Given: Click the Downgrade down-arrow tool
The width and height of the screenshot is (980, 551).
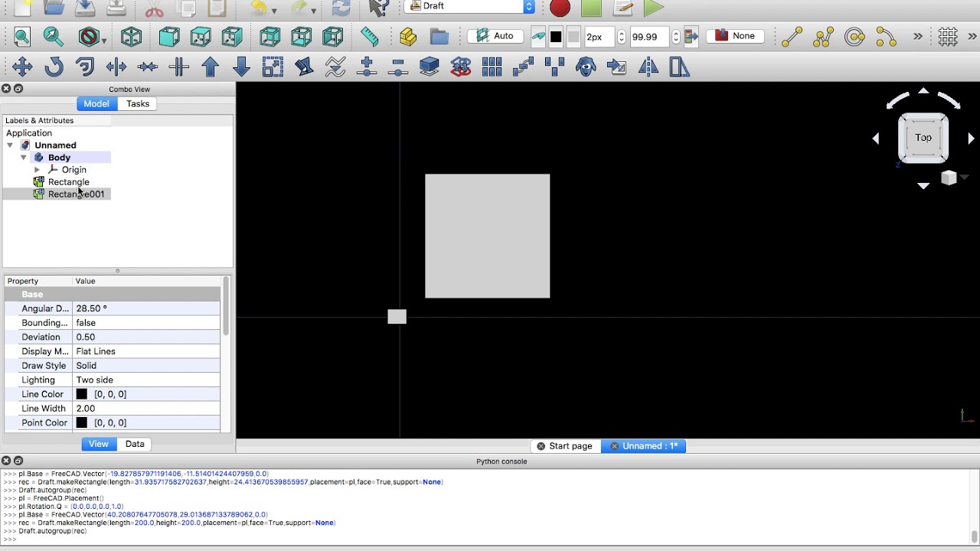Looking at the screenshot, I should (x=242, y=67).
